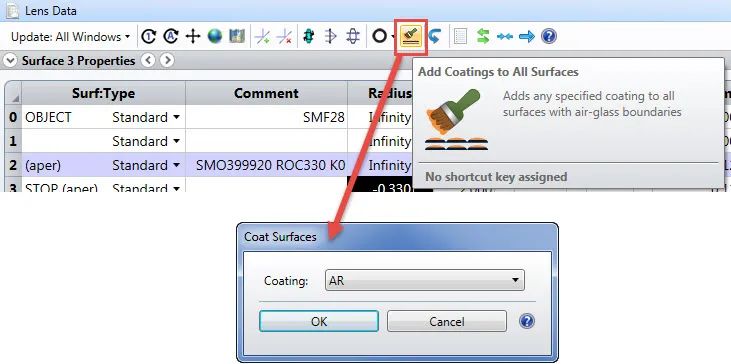Click the blue help icon in Lens Data toolbar

click(x=549, y=36)
